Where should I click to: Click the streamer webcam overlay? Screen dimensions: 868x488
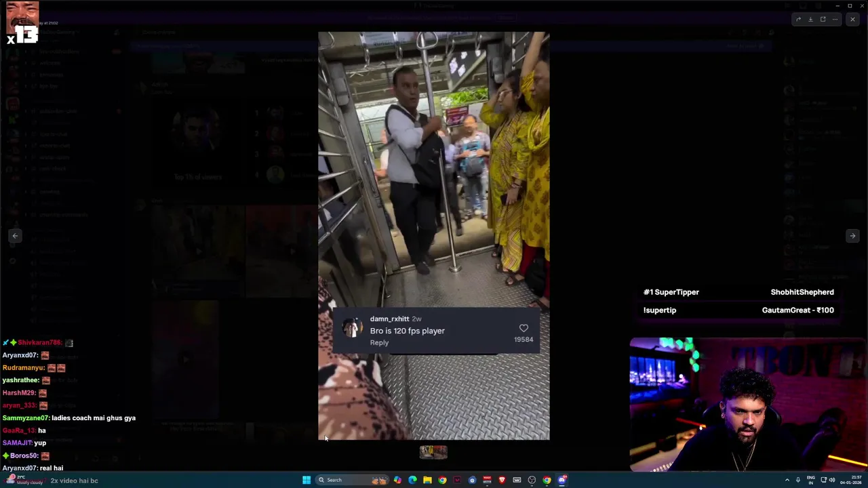(749, 405)
